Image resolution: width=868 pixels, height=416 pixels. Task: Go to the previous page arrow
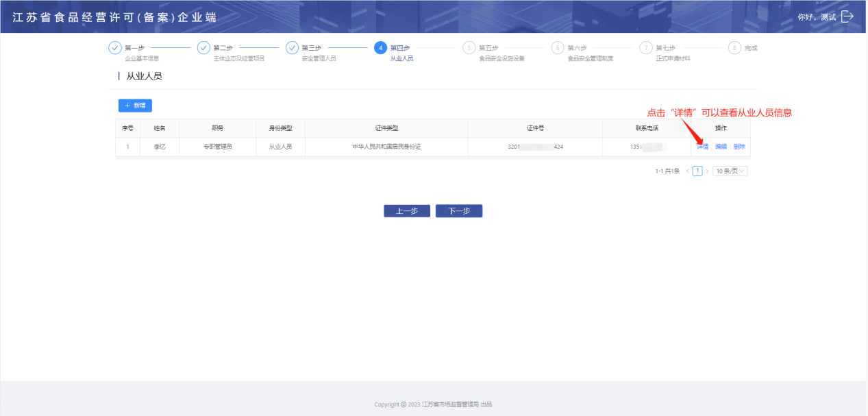coord(687,171)
